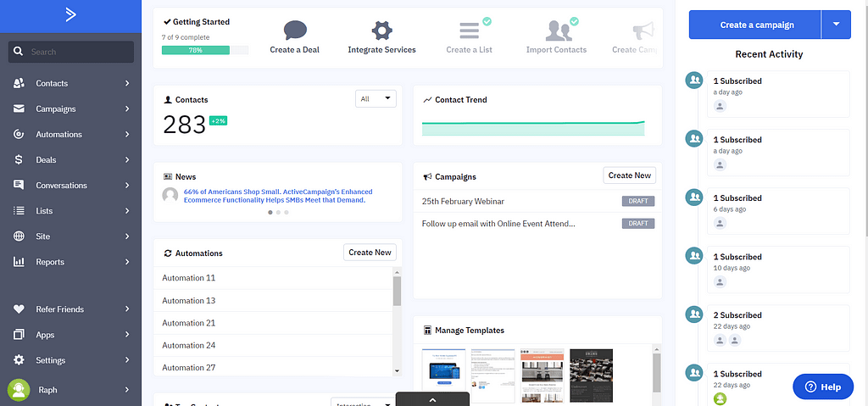
Task: Click the Automations target icon
Action: 19,134
